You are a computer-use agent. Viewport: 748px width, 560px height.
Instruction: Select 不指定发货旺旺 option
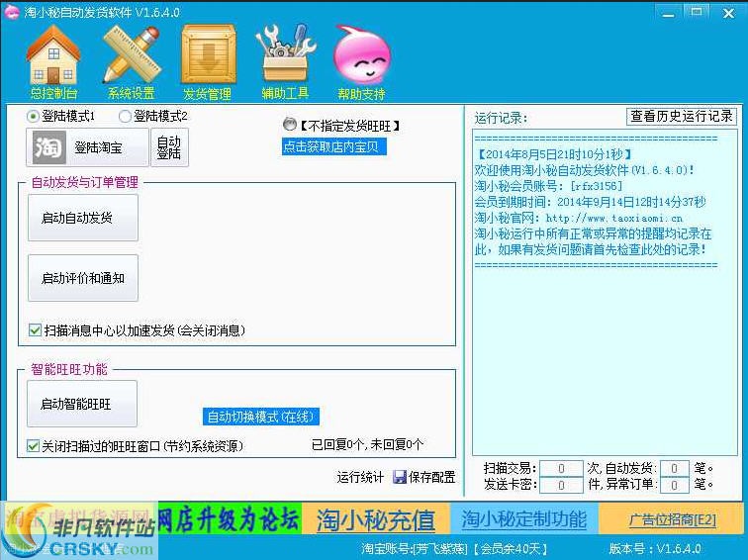[289, 125]
